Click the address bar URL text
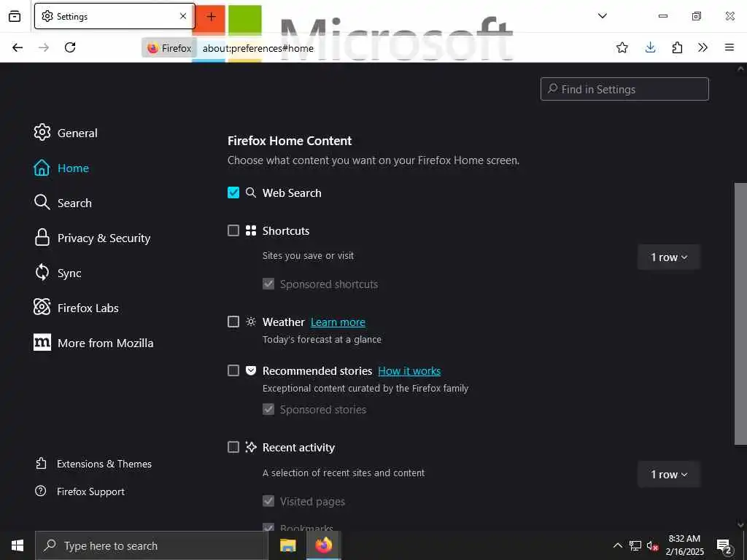747x560 pixels. pos(258,49)
